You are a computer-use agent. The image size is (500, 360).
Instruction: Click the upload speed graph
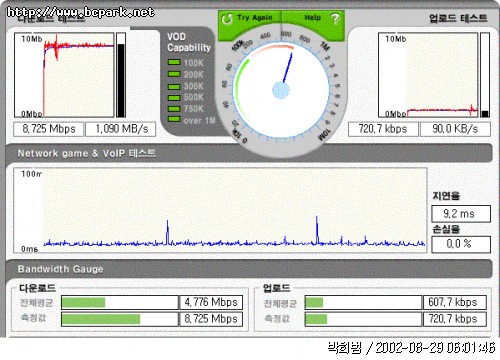tap(428, 75)
